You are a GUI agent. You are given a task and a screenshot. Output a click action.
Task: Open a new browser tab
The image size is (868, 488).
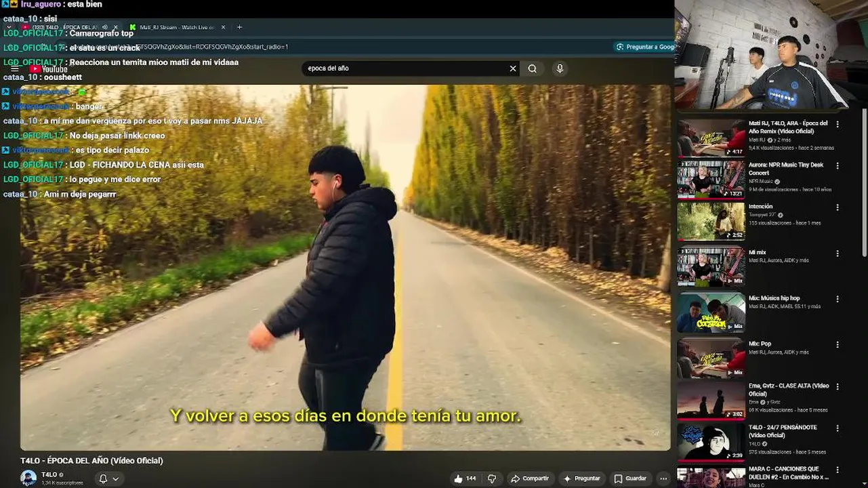(x=239, y=27)
